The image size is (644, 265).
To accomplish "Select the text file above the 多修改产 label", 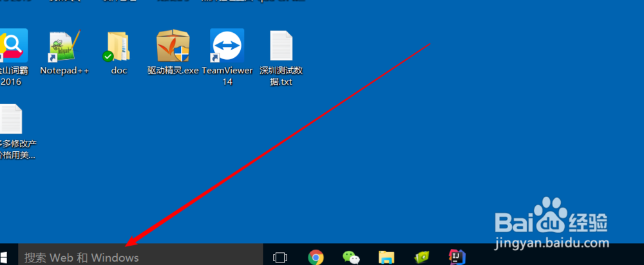I will [x=11, y=119].
